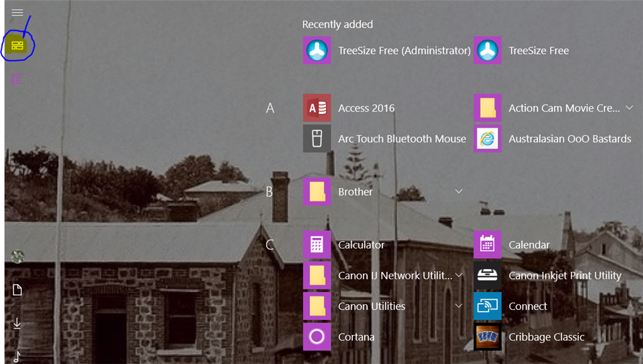This screenshot has height=364, width=643.
Task: Expand the Action Cam Movie Creator chevron
Action: pyautogui.click(x=629, y=108)
